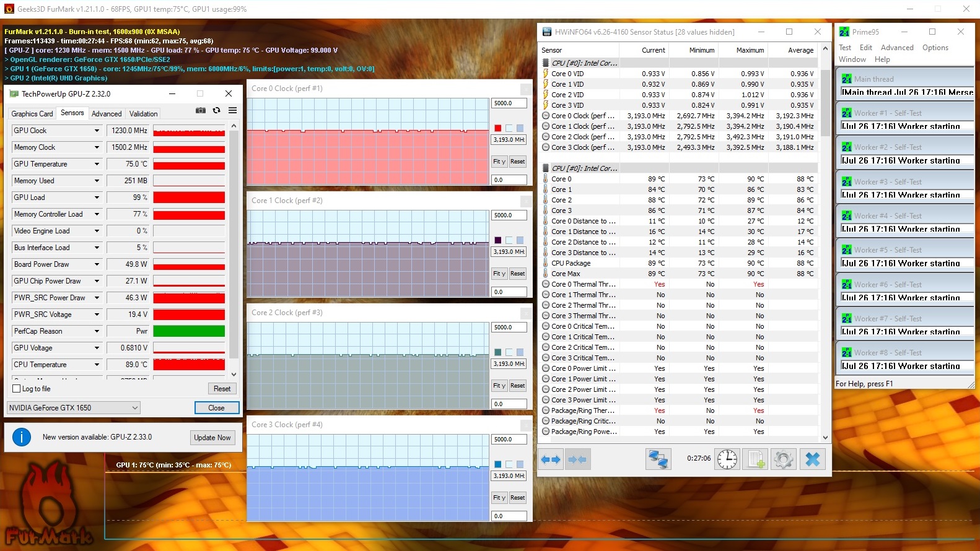
Task: Click the FurMark title bar flame icon
Action: pyautogui.click(x=9, y=9)
